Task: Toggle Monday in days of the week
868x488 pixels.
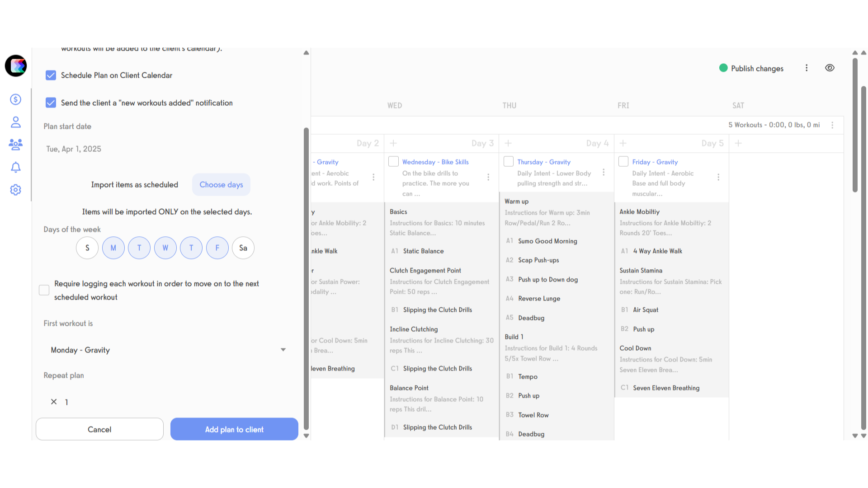Action: [113, 248]
